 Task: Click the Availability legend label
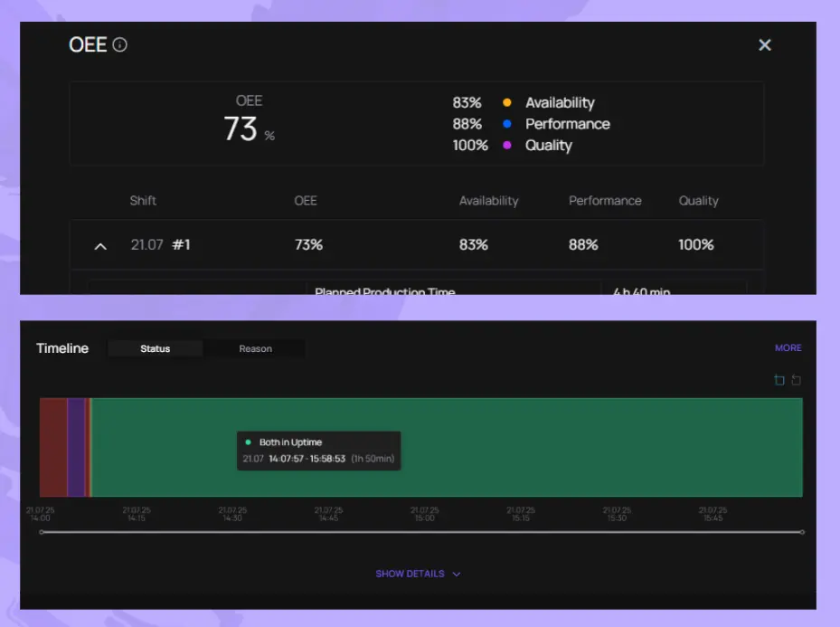560,103
